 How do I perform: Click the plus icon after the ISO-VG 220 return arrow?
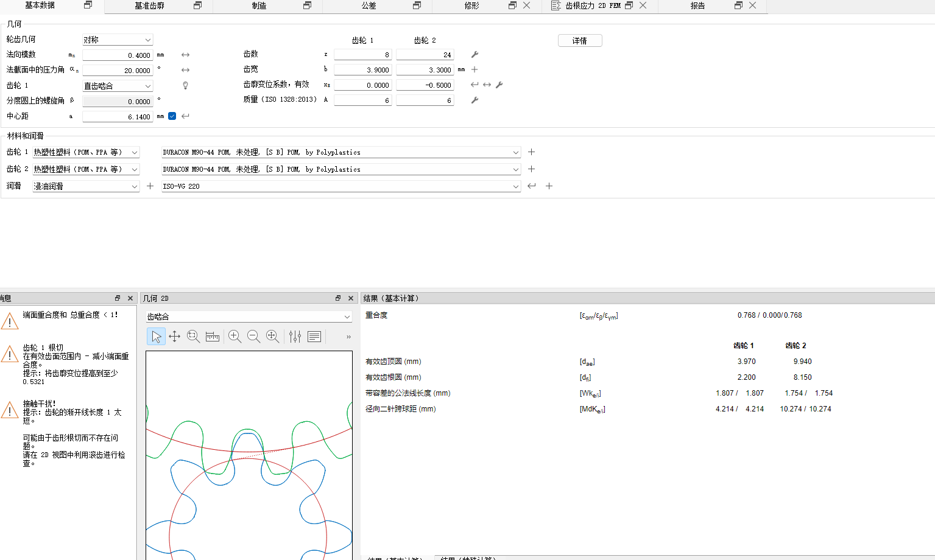[x=549, y=186]
